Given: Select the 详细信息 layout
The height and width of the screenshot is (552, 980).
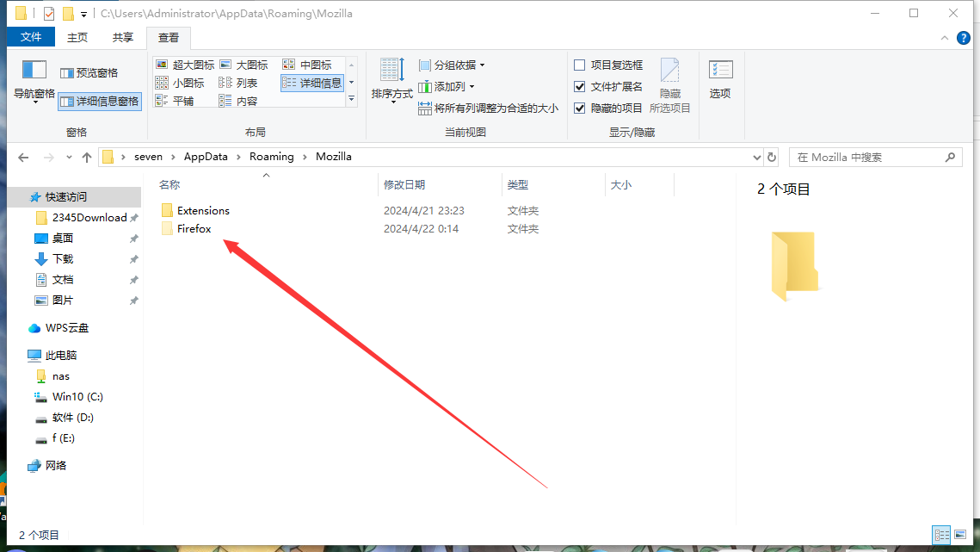Looking at the screenshot, I should pyautogui.click(x=311, y=84).
